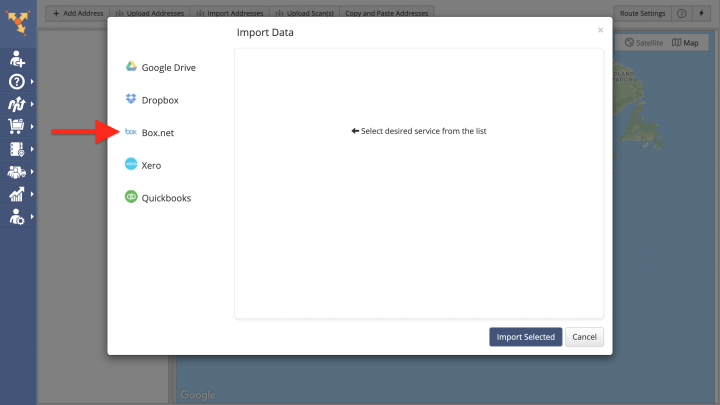The image size is (720, 405).
Task: Expand the team vehicles submenu arrow
Action: (32, 172)
